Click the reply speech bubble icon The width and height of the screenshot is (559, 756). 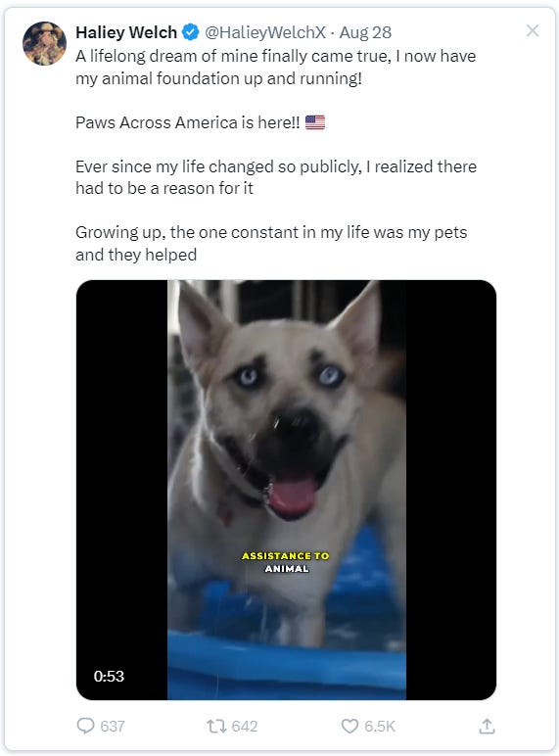(x=85, y=726)
